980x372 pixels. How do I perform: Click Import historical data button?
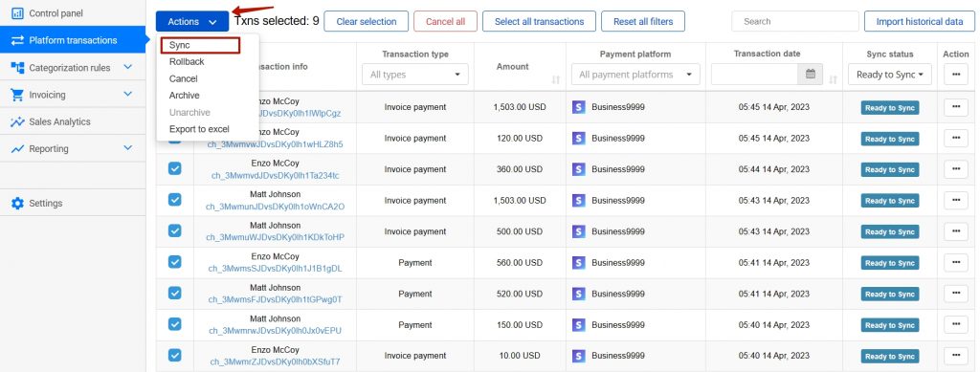click(920, 21)
